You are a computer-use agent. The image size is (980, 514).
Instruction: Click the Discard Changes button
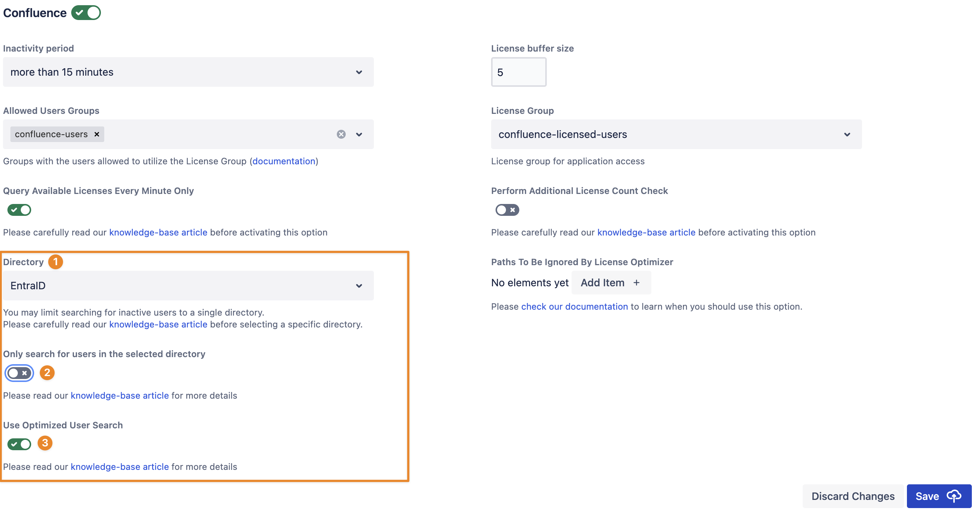pos(852,496)
